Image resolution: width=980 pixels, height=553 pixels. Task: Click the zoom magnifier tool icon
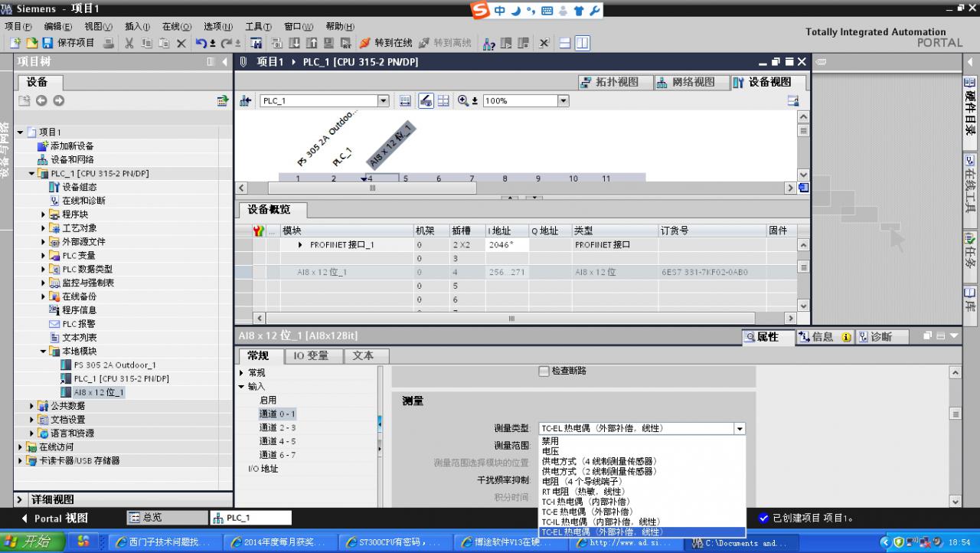point(463,101)
